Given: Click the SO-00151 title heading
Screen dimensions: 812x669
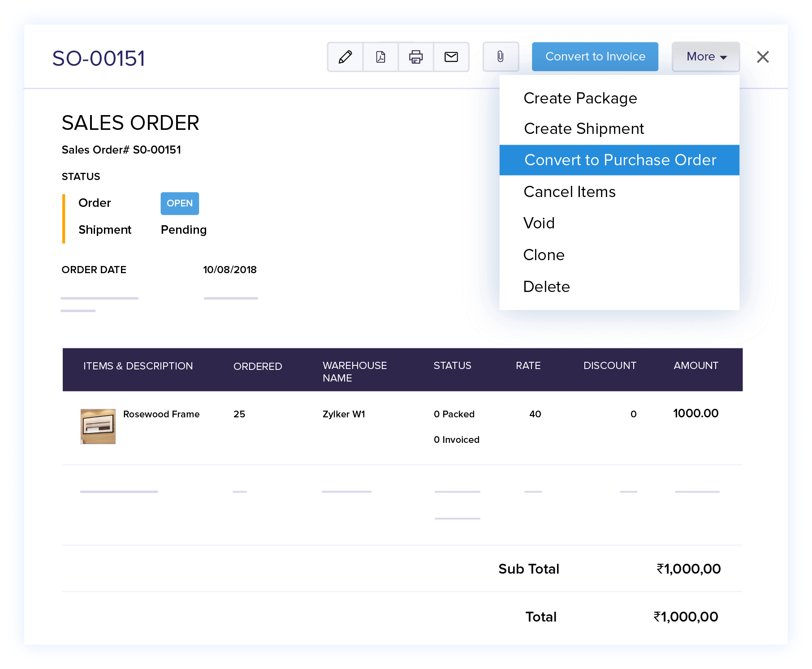Looking at the screenshot, I should 99,59.
